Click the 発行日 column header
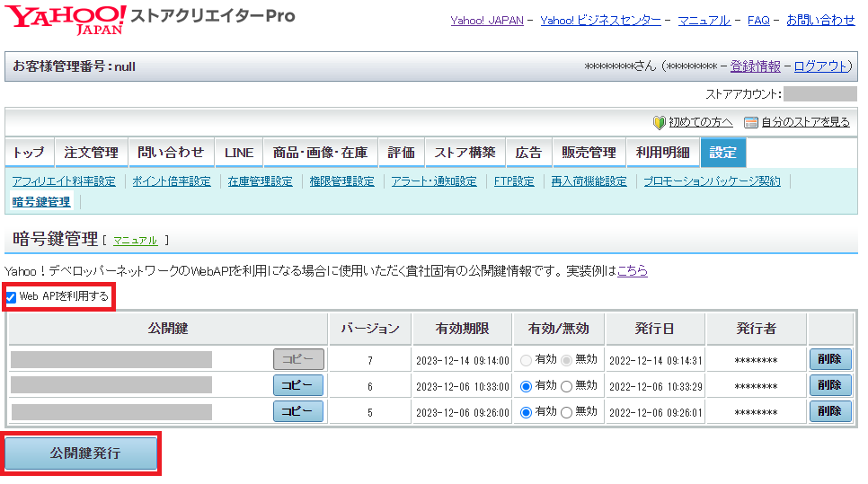868x484 pixels. [x=655, y=329]
